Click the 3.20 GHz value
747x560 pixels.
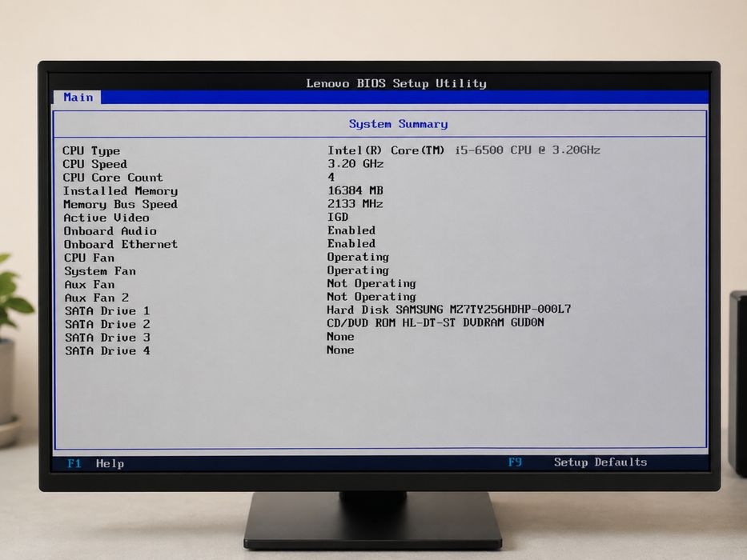(355, 163)
